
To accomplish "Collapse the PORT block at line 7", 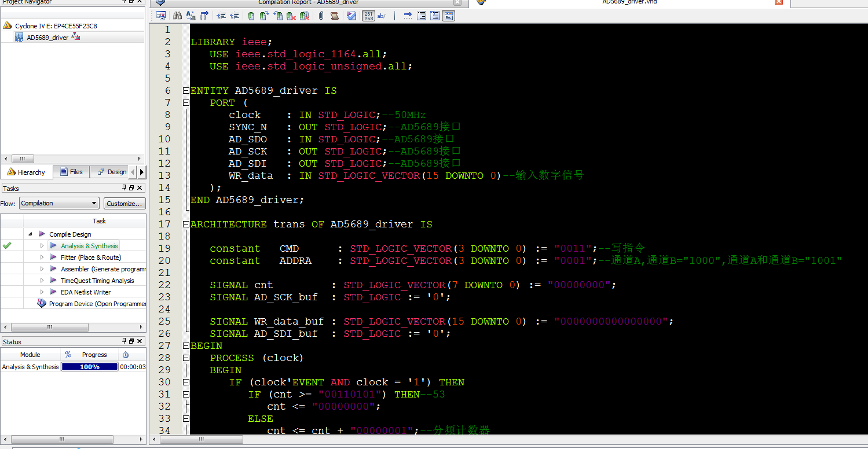I will pyautogui.click(x=185, y=102).
